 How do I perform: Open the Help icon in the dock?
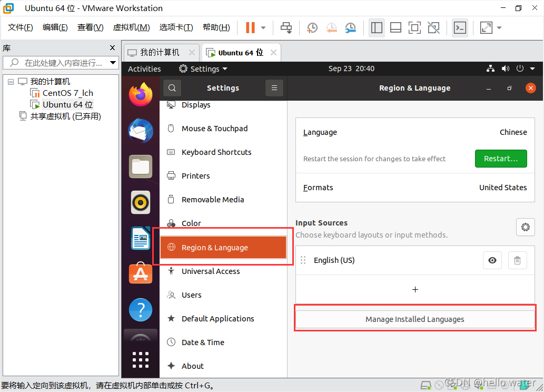(141, 310)
